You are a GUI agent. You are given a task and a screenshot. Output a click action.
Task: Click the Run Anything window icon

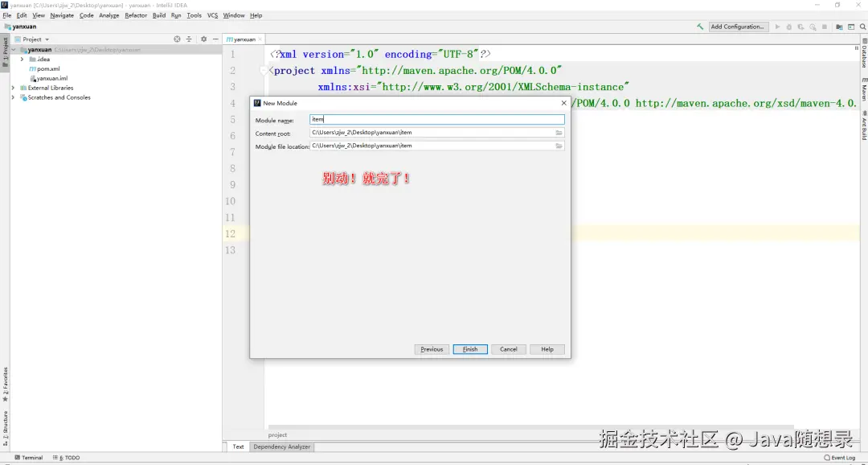851,27
